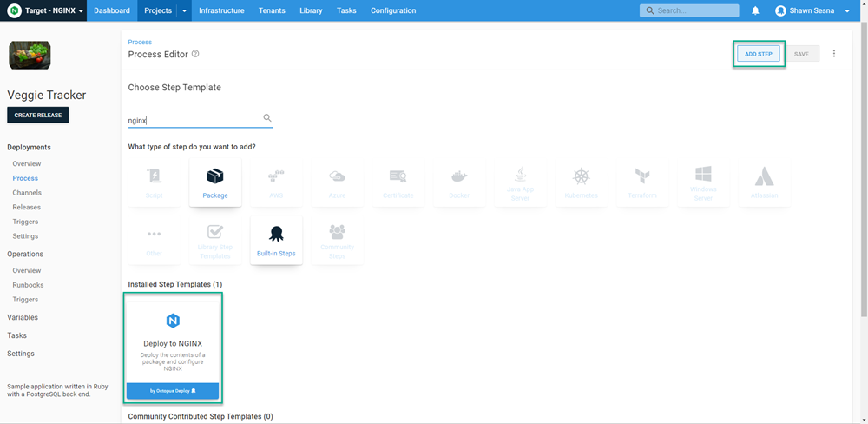Open the Target - NGINX space switcher
This screenshot has height=424, width=868.
tap(47, 10)
